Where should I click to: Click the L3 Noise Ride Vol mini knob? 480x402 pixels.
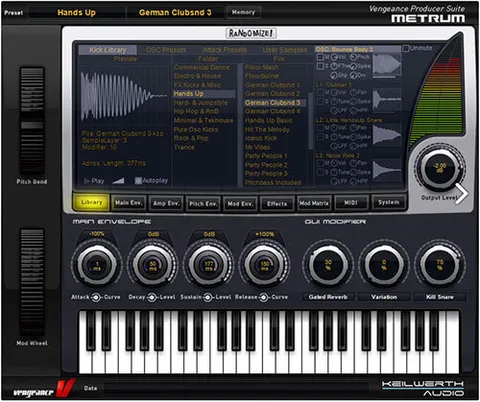click(x=334, y=163)
